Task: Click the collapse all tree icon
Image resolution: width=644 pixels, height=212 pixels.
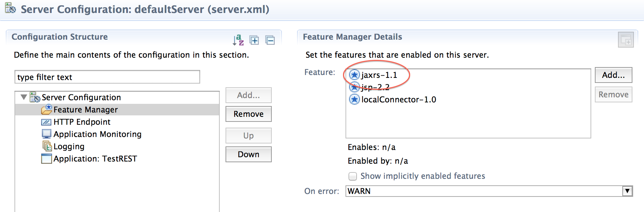Action: [x=270, y=40]
